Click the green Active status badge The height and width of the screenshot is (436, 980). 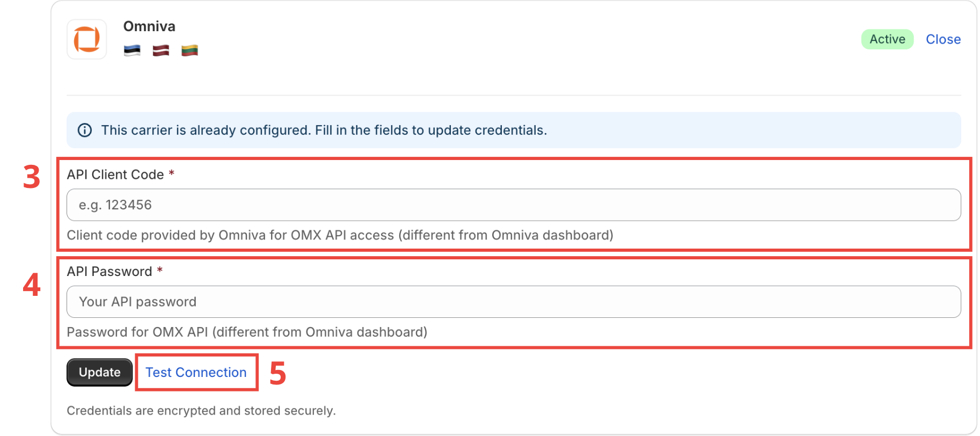click(x=887, y=39)
